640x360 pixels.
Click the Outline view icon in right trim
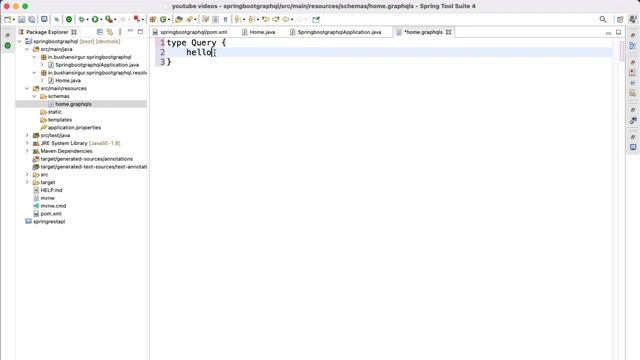(633, 46)
